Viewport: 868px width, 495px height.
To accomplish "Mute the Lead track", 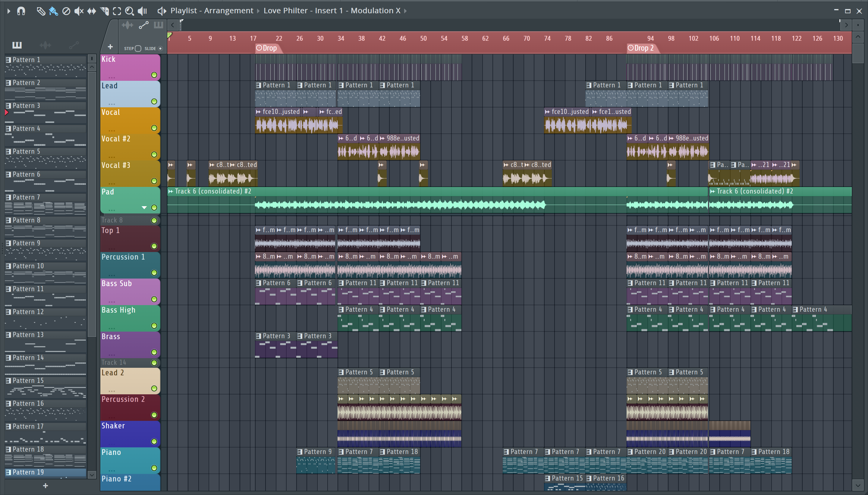I will [x=154, y=101].
